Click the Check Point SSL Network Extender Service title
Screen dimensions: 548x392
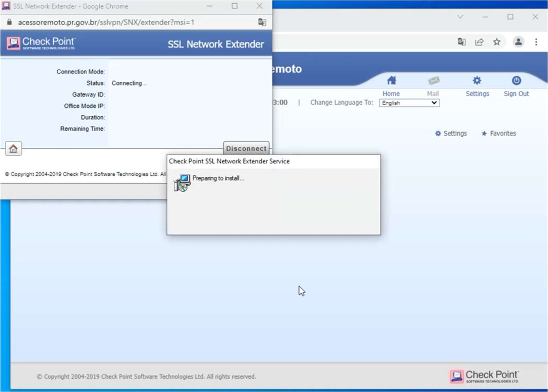[229, 161]
